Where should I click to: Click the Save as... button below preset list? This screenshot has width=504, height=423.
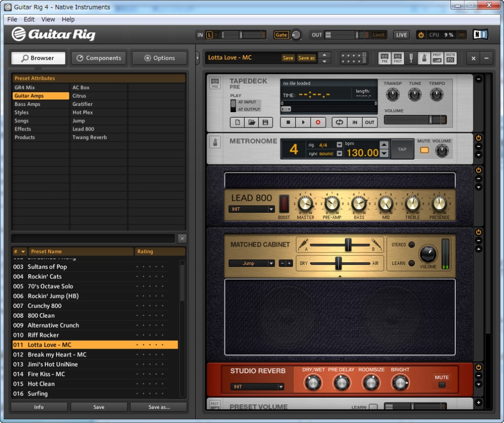pos(159,407)
